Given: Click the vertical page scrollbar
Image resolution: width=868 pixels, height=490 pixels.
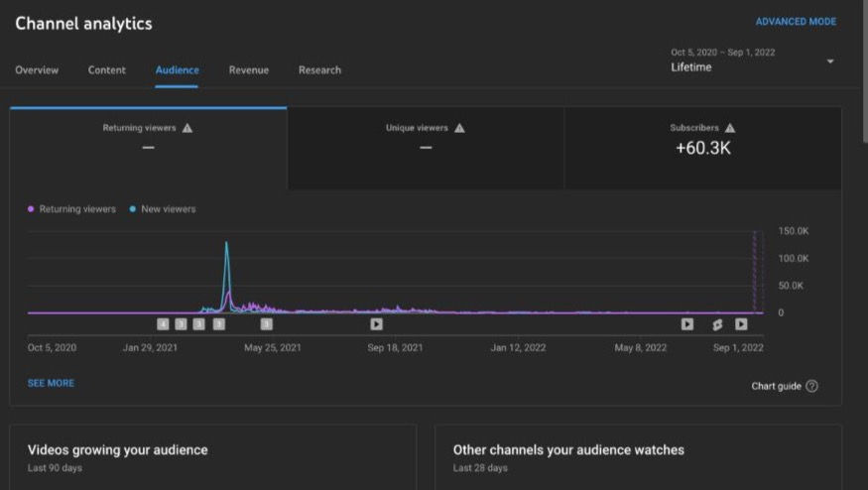Looking at the screenshot, I should click(x=865, y=72).
